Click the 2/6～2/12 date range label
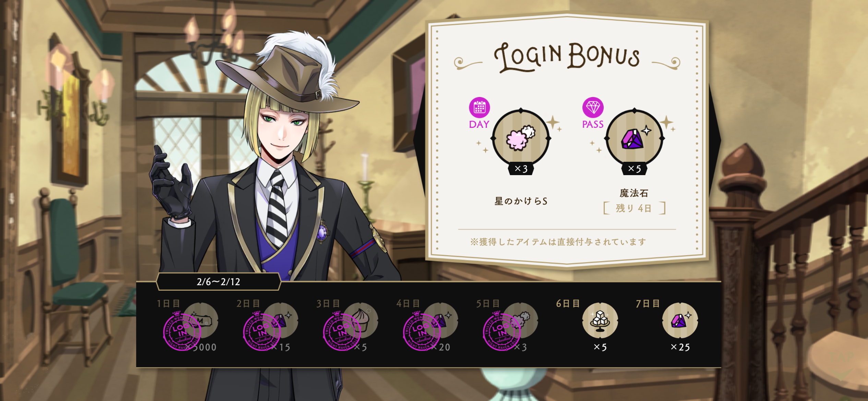This screenshot has height=401, width=868. [218, 282]
